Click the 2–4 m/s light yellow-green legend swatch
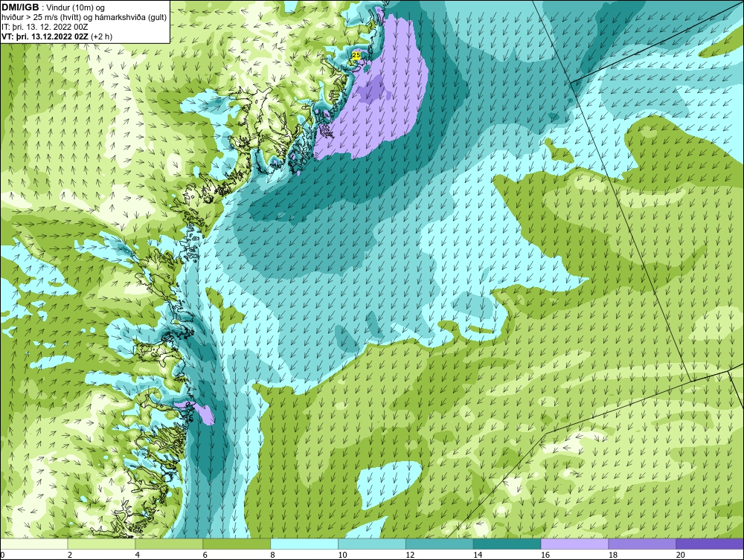The width and height of the screenshot is (744, 560). 101,544
